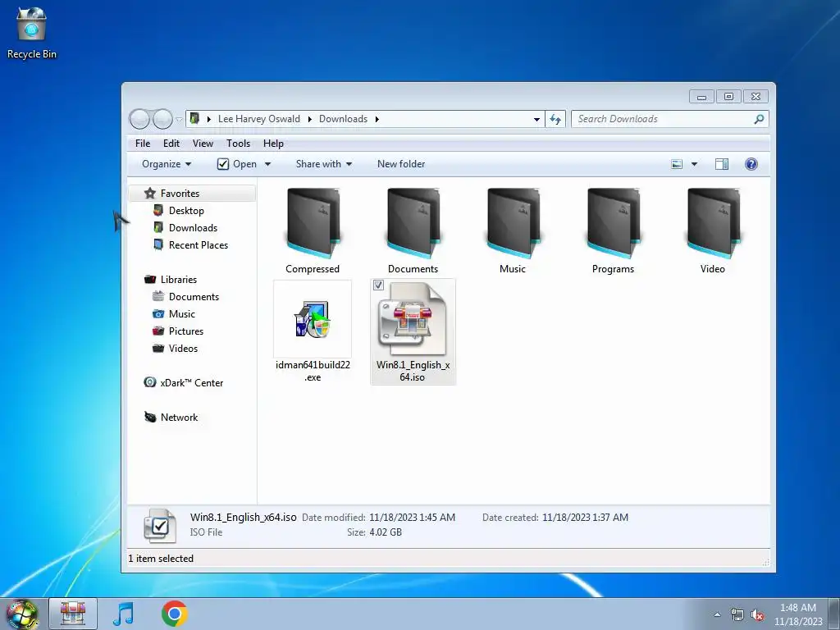Screen dimensions: 840x630
Task: Open the music player taskbar icon
Action: (x=123, y=614)
